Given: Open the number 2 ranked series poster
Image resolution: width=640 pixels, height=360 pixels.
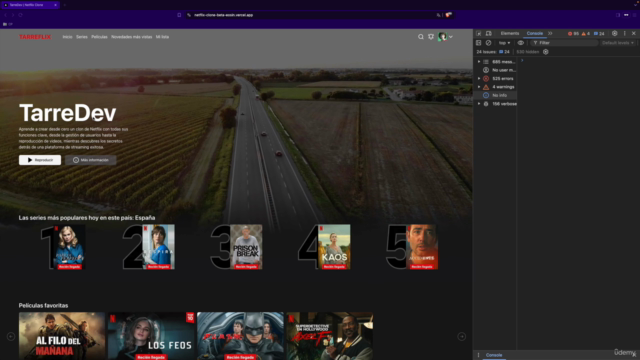Looking at the screenshot, I should pyautogui.click(x=158, y=247).
